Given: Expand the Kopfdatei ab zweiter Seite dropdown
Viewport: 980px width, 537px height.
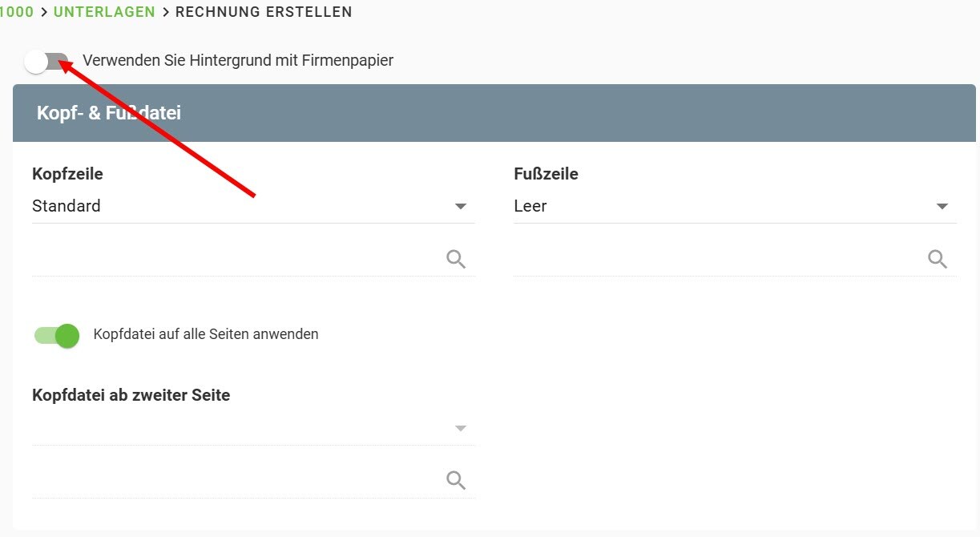Looking at the screenshot, I should (x=240, y=427).
